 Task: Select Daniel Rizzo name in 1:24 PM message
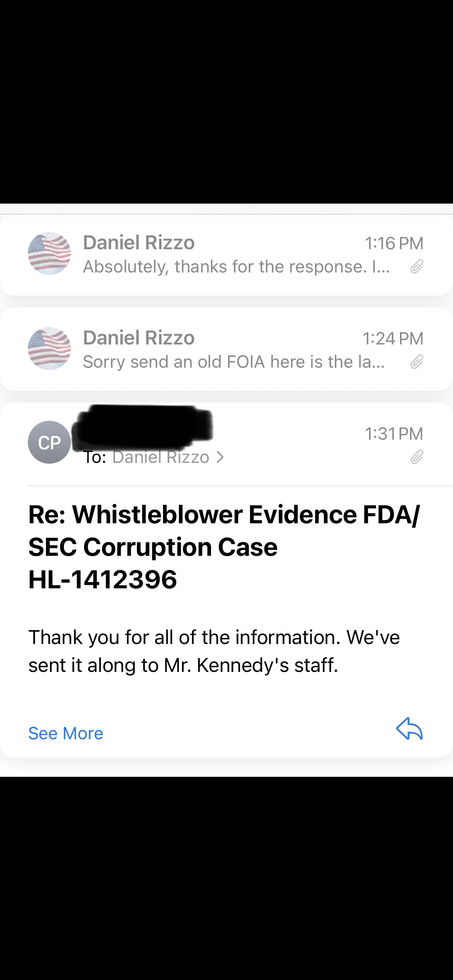coord(139,338)
